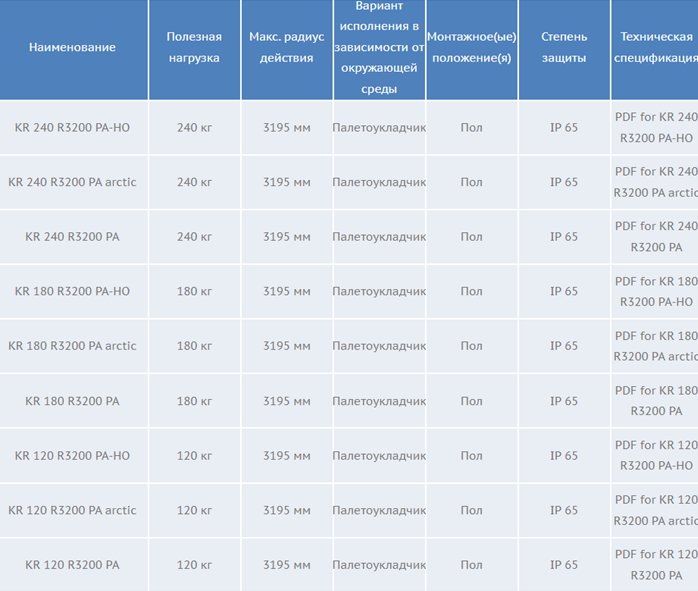This screenshot has width=698, height=591.
Task: Open the PDF specification for KR 240 R3200 PA
Action: click(x=656, y=237)
